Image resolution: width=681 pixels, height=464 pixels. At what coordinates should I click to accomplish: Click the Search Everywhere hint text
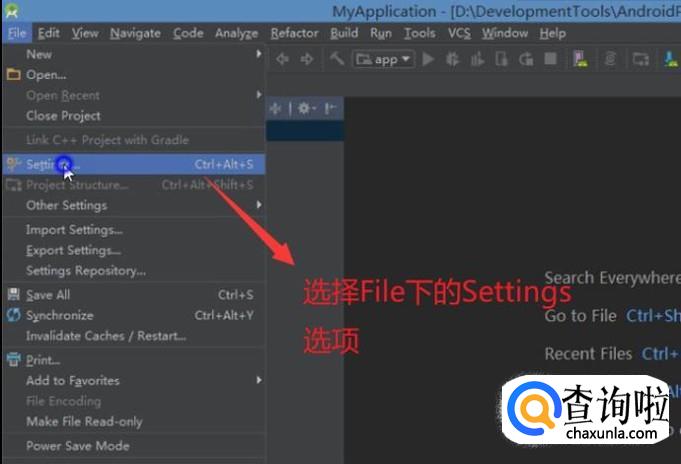click(612, 278)
